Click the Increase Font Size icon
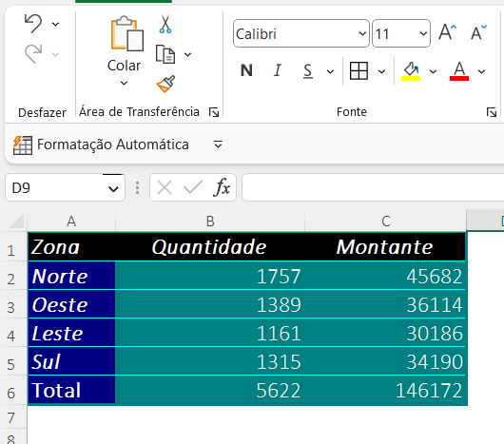 [x=448, y=32]
